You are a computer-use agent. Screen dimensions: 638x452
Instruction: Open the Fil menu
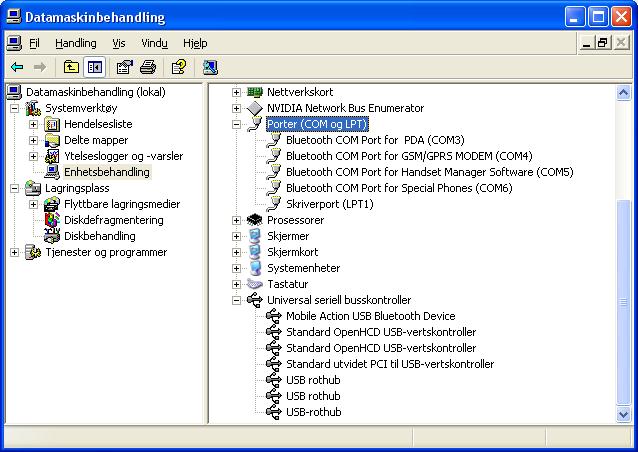coord(35,43)
